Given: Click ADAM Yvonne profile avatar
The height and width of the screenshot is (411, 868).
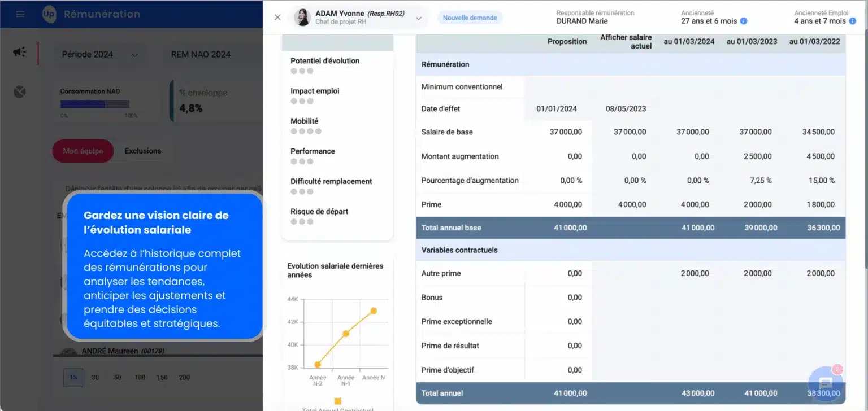Looking at the screenshot, I should point(302,18).
